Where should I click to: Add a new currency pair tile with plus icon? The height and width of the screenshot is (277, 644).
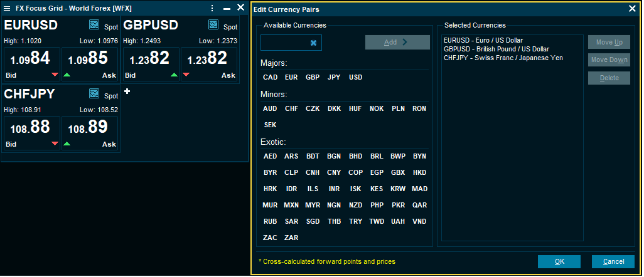click(127, 92)
